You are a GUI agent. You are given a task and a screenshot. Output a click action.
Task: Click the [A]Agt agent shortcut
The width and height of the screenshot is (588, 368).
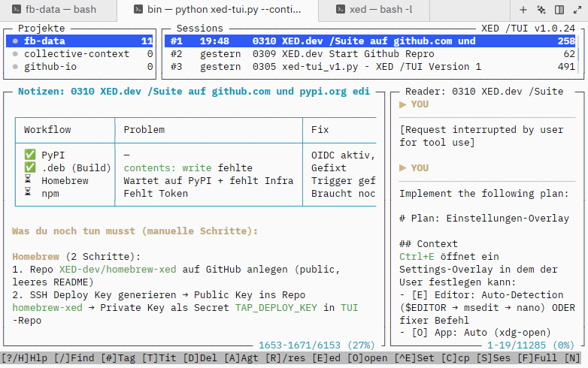(x=241, y=358)
